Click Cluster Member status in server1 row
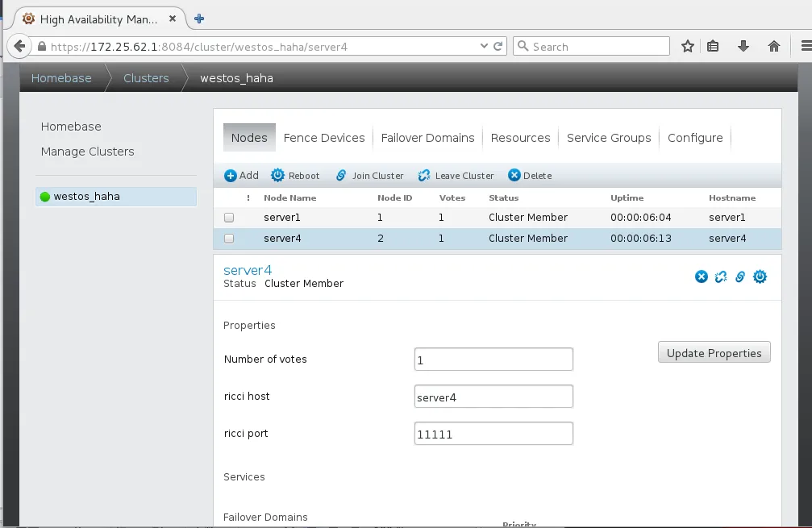 [528, 218]
